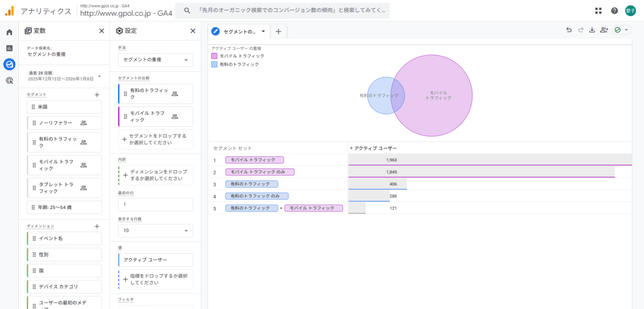This screenshot has width=644, height=309.
Task: Click the 米国 segment item
Action: tap(64, 107)
